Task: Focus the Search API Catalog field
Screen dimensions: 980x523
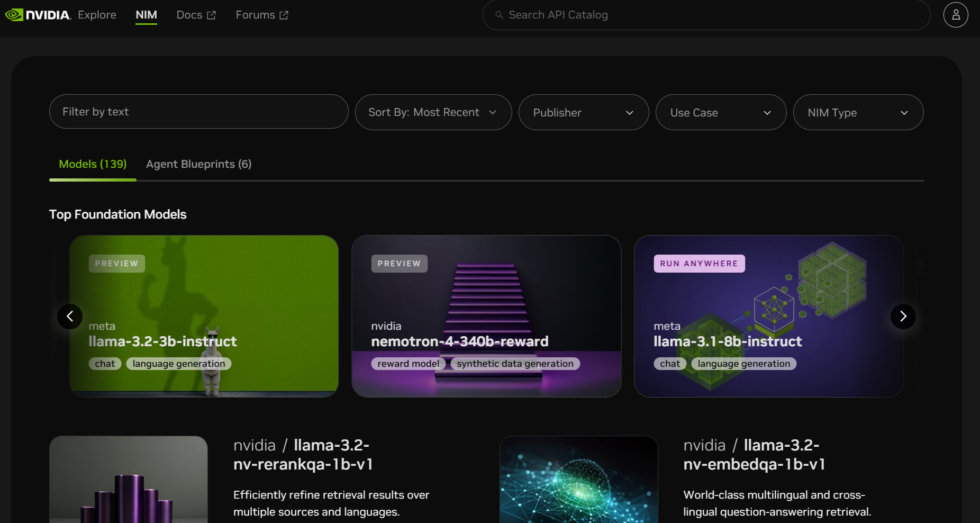Action: click(706, 15)
